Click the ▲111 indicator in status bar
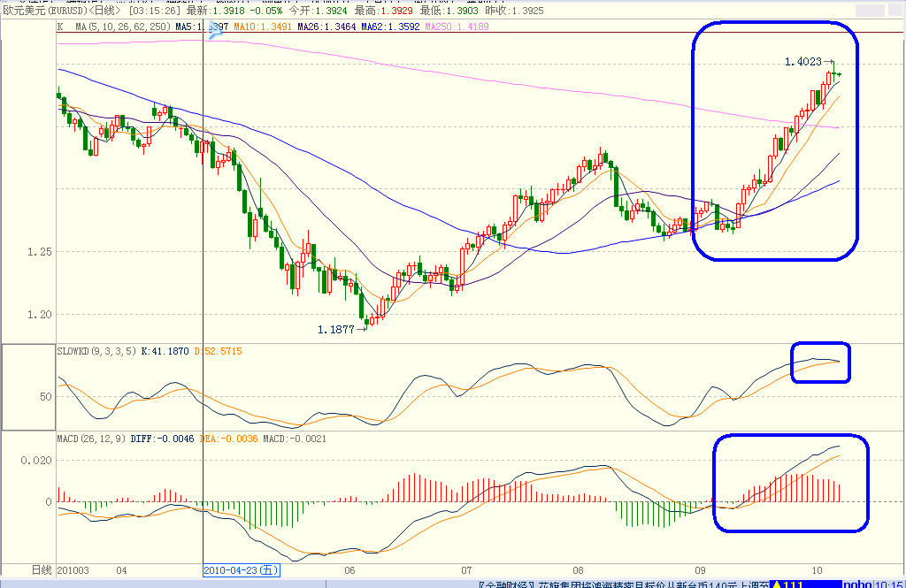Screen dimensions: 906x588 click(788, 584)
